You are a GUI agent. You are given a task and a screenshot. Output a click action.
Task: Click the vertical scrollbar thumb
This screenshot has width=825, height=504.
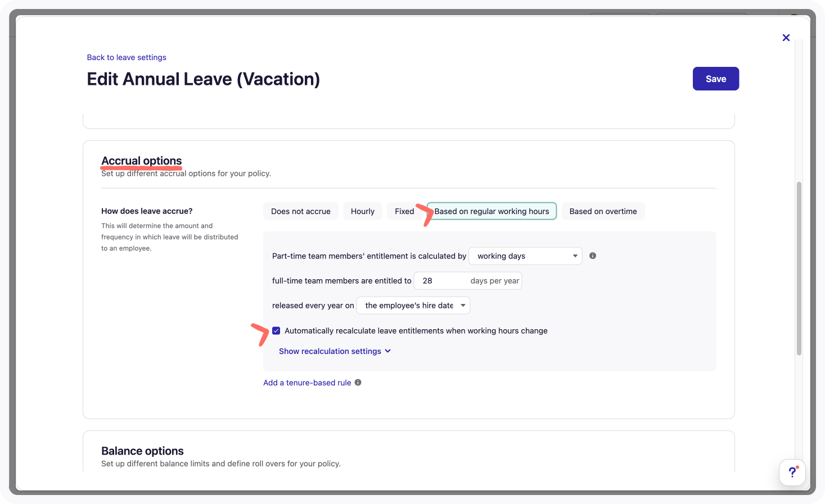tap(799, 269)
